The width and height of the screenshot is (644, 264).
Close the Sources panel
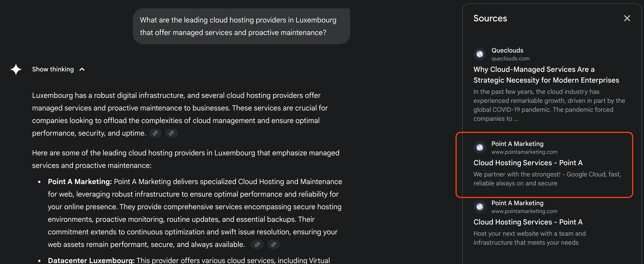point(627,18)
